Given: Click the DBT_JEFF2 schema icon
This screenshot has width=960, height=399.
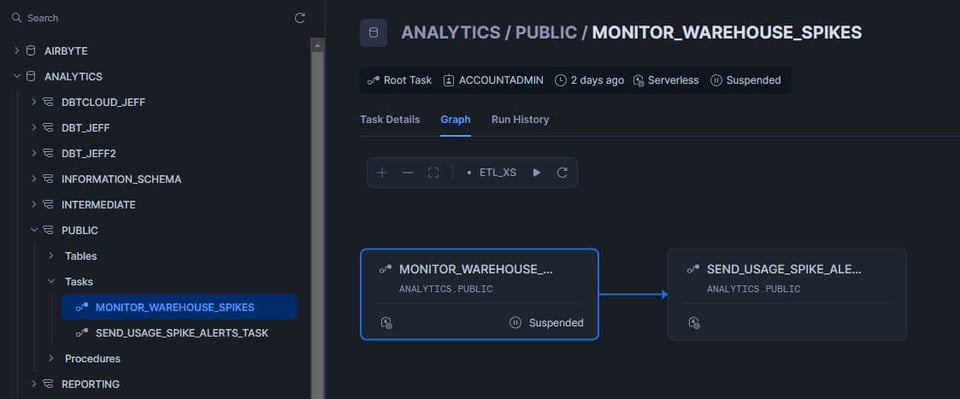Looking at the screenshot, I should (x=48, y=154).
